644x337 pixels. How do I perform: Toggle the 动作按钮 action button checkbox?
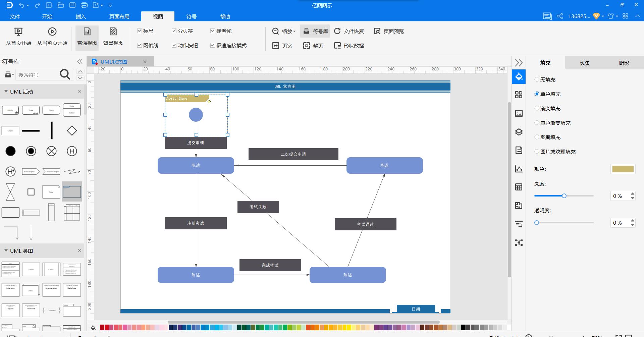174,45
